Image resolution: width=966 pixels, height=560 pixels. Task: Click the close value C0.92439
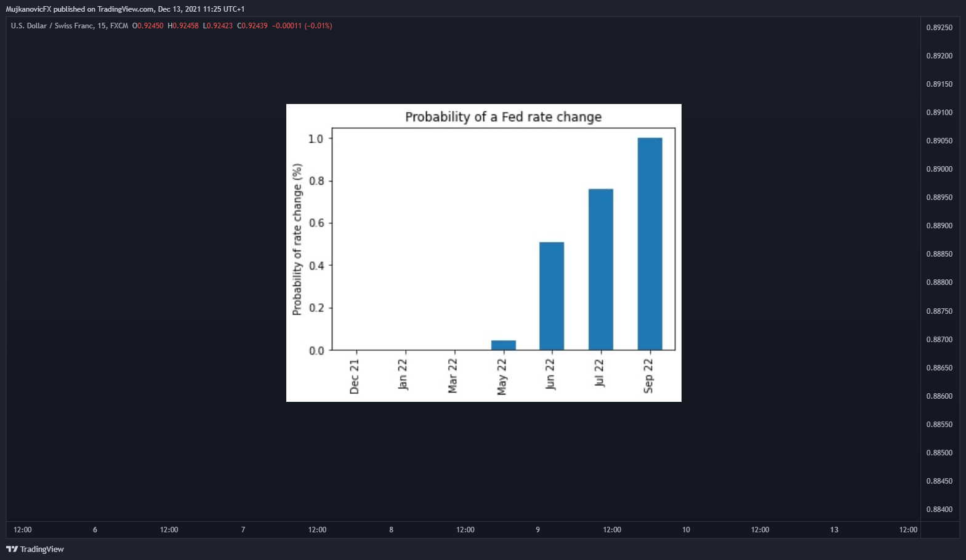(x=252, y=26)
